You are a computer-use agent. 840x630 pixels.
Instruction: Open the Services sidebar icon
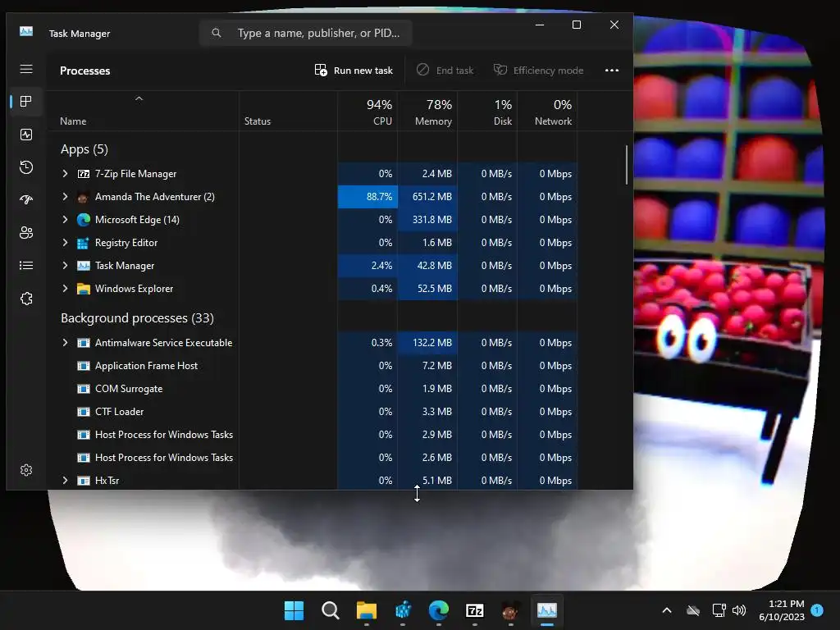point(25,299)
